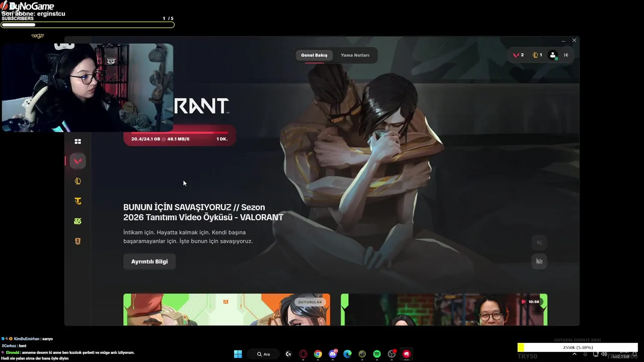Open Logitech G HUB from the taskbar
The width and height of the screenshot is (644, 362).
point(288,354)
